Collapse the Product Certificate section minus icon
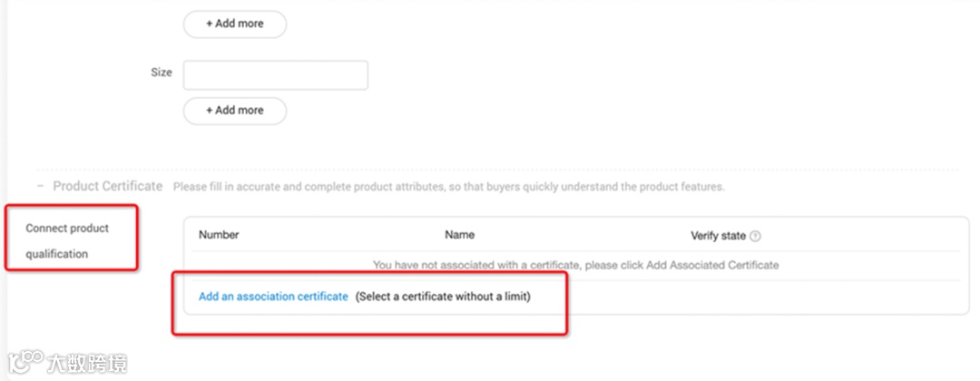This screenshot has height=381, width=980. click(x=40, y=186)
